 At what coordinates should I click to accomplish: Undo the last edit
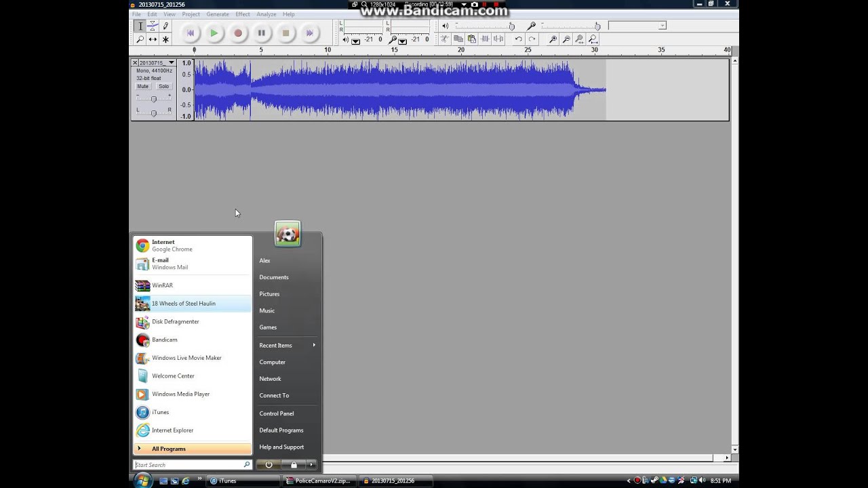[x=519, y=39]
